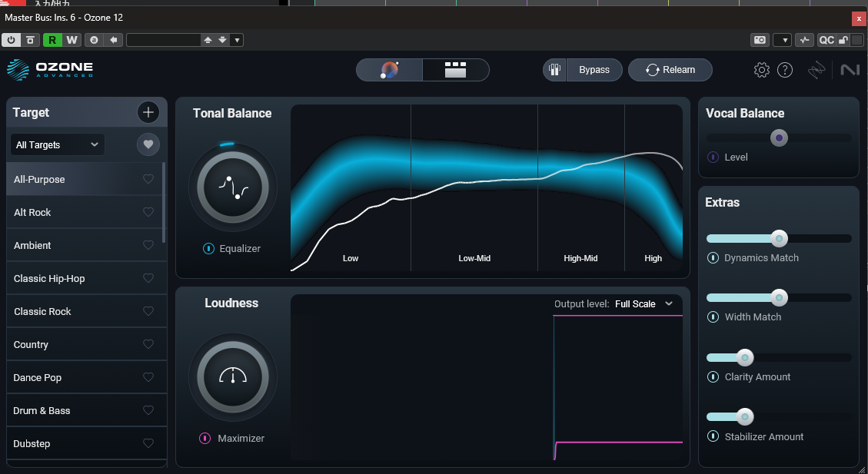Click the Stabilizer Amount slider handle
This screenshot has width=868, height=474.
(x=744, y=416)
